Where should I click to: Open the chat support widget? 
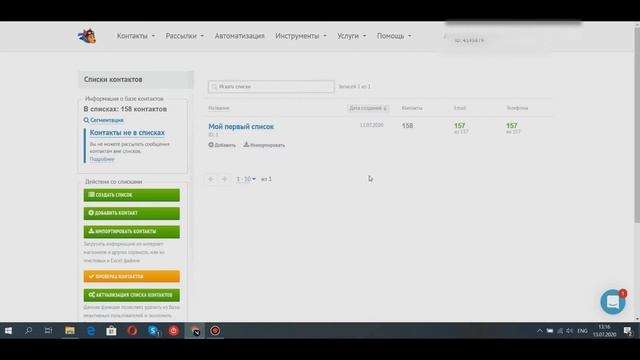613,302
